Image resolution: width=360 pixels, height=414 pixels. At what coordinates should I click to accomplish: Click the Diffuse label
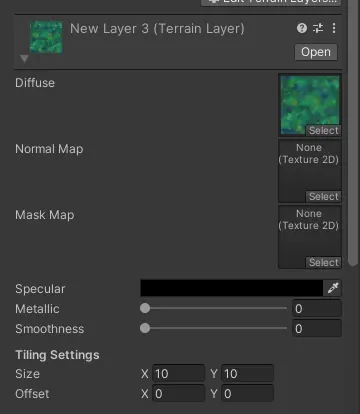[35, 83]
